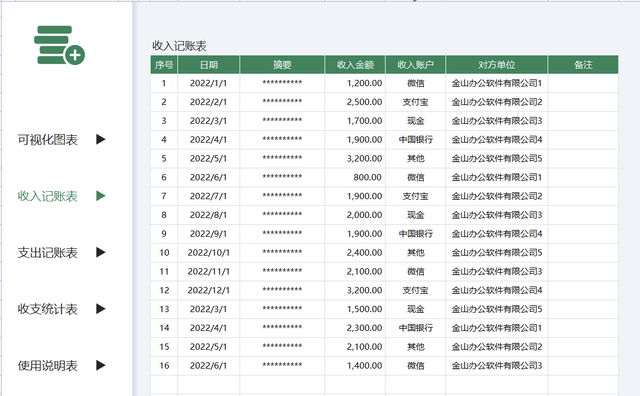The width and height of the screenshot is (640, 396).
Task: Go to 收支统计表 sheet
Action: point(47,309)
